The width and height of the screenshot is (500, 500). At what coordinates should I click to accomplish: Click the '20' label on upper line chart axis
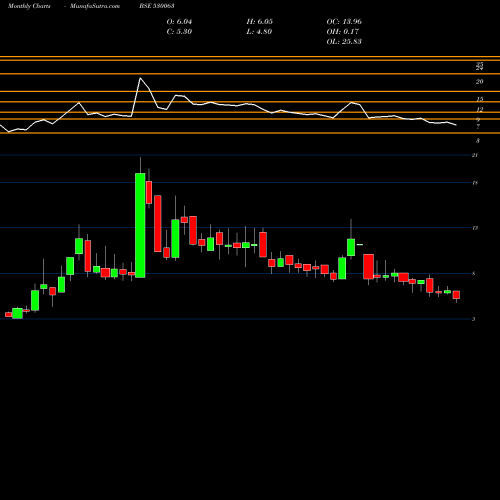(x=479, y=82)
